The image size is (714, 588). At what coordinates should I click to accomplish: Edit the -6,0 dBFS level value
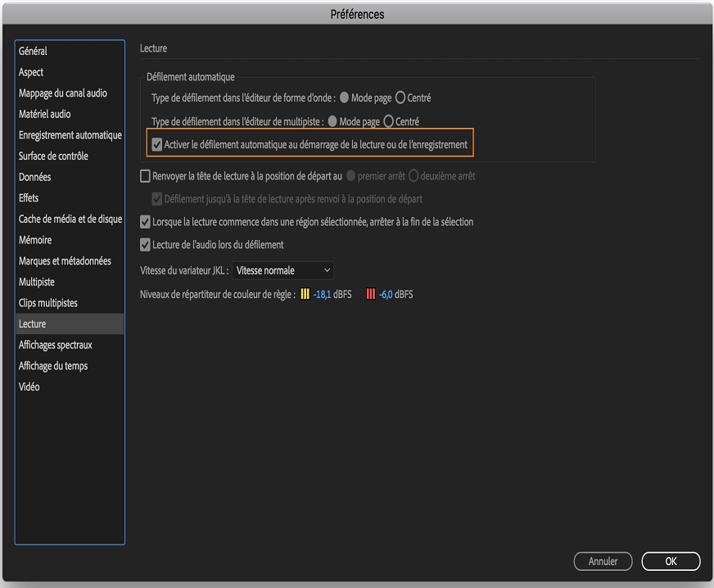386,295
